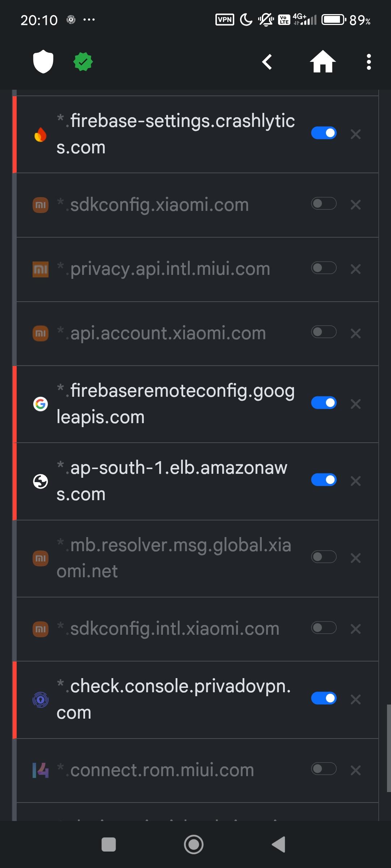
Task: Switch off ap-south-1.elb.amazonaws.com rule
Action: pyautogui.click(x=324, y=480)
